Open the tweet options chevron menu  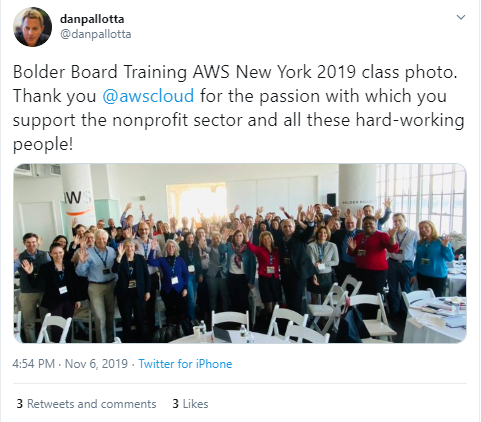(x=460, y=17)
